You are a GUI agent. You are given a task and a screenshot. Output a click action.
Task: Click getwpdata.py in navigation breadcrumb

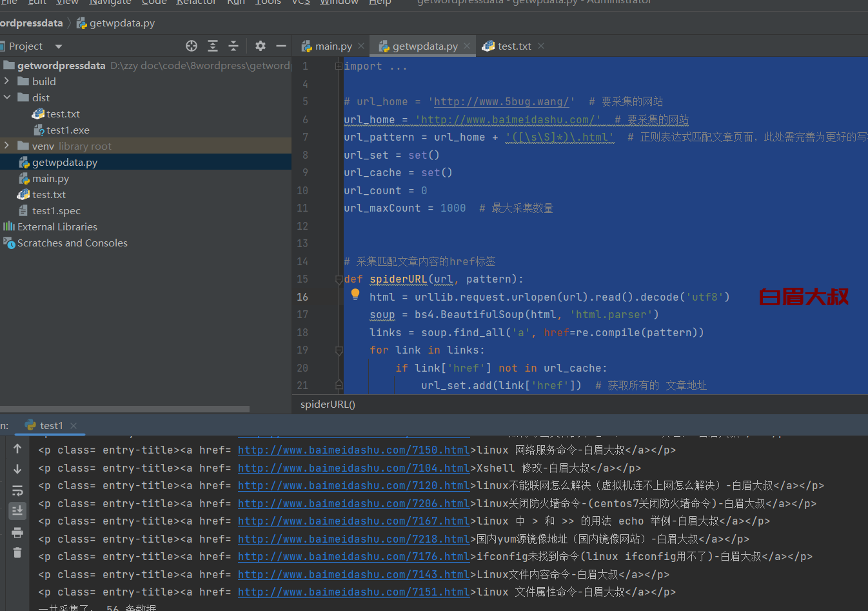click(115, 23)
